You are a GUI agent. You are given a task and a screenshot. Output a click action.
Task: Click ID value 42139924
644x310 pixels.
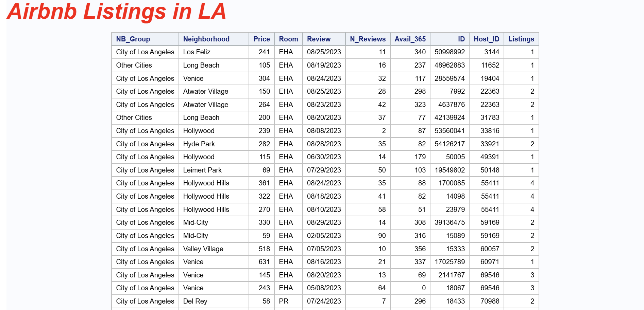point(450,117)
